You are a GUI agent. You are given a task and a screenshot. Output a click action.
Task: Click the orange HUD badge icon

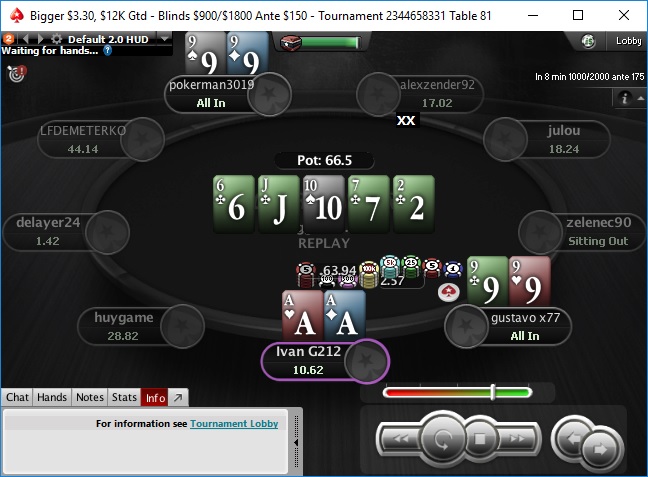pos(8,39)
